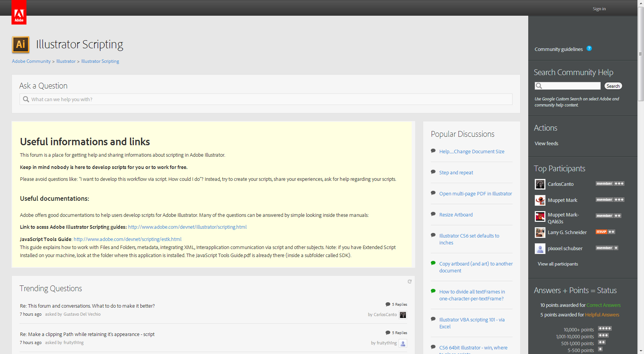
Task: Open the Resize Artboard discussion
Action: point(455,215)
